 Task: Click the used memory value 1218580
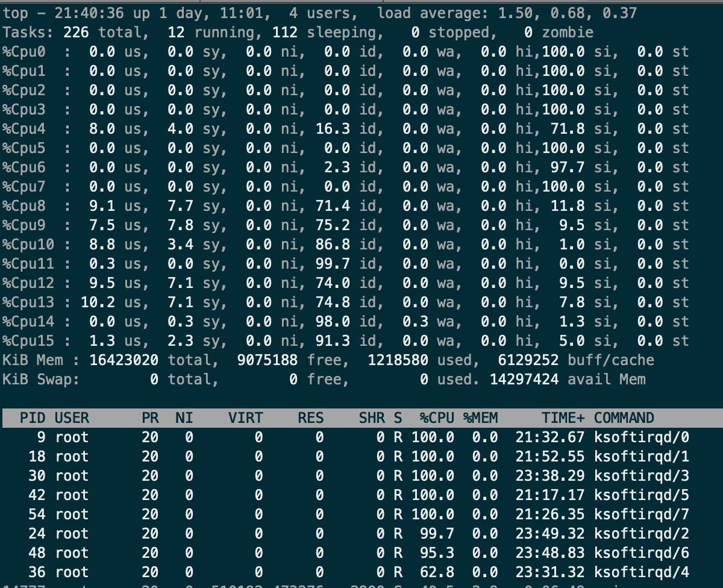tap(398, 360)
